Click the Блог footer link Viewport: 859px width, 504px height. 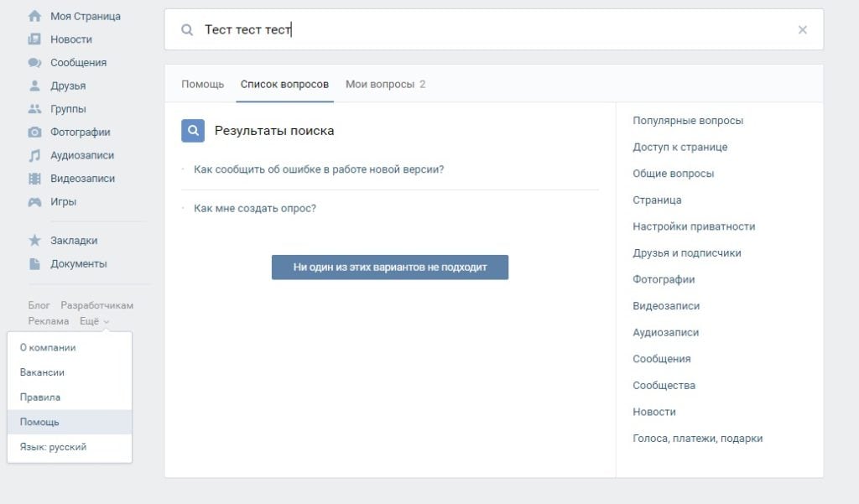[39, 305]
